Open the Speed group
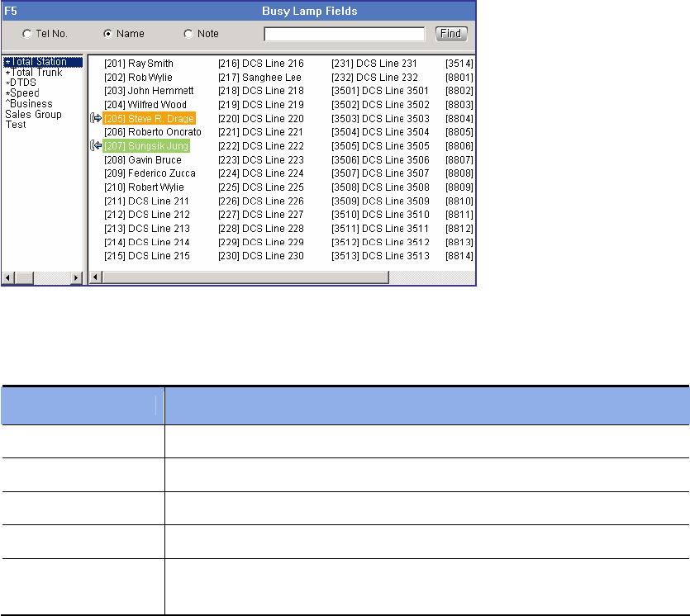690x616 pixels. [25, 93]
